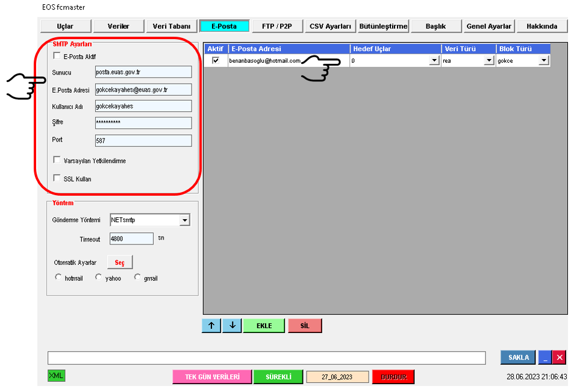The height and width of the screenshot is (392, 574).
Task: Uncheck Aktif box for benanbasoglu@hotmail.com row
Action: (216, 60)
